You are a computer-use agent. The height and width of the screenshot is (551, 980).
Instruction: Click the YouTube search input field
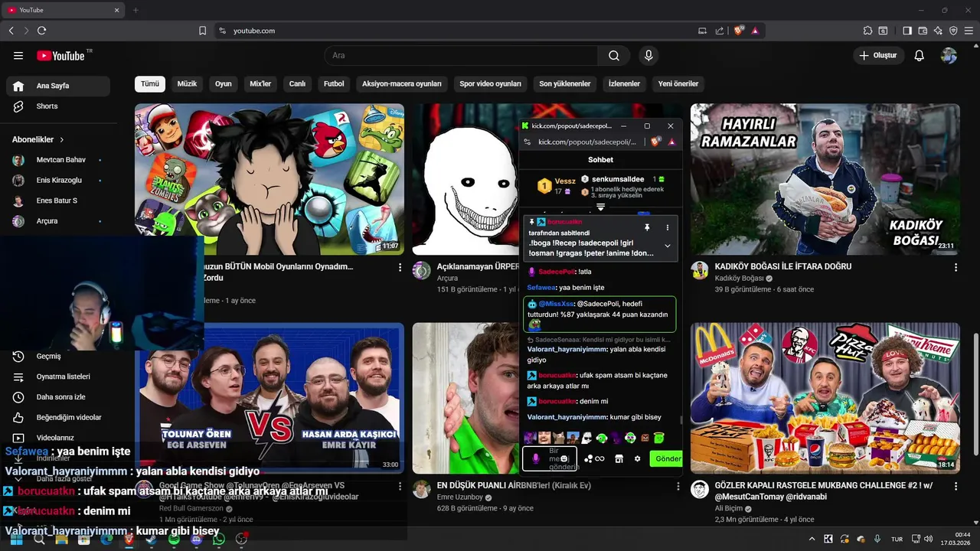pos(461,55)
